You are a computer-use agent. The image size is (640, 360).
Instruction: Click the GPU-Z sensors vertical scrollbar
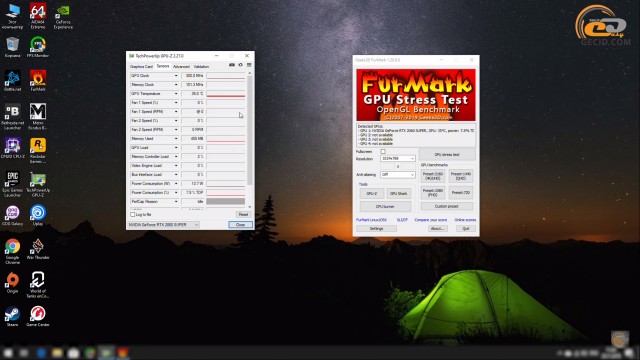coord(250,140)
